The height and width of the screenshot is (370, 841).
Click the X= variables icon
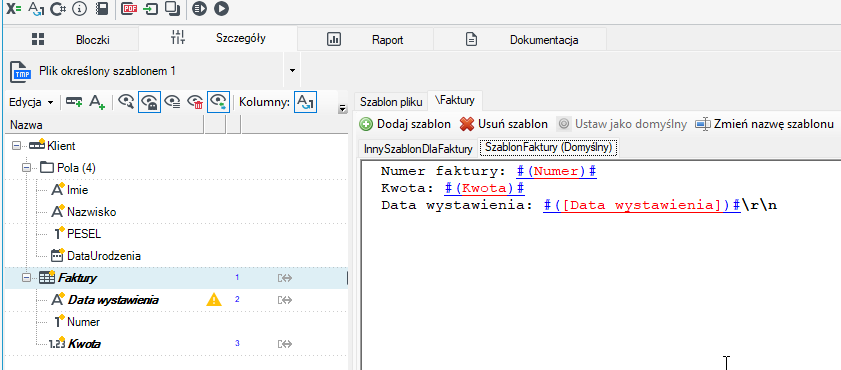pos(14,9)
